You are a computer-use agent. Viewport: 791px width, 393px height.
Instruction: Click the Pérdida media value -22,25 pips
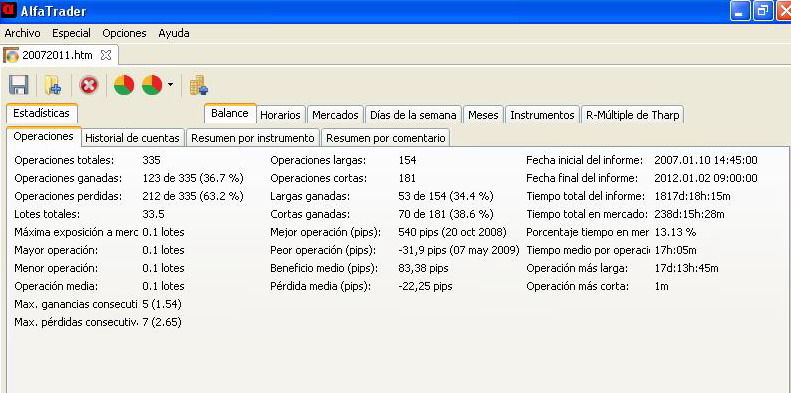coord(425,286)
